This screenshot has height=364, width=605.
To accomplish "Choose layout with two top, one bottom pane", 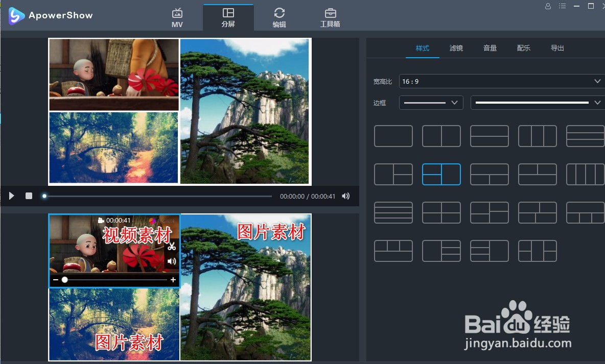I will tap(538, 174).
